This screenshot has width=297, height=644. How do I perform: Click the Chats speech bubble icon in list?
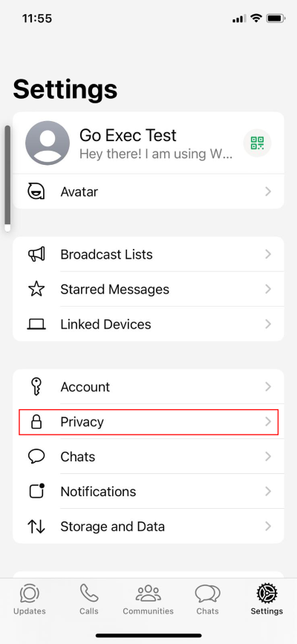pos(36,457)
